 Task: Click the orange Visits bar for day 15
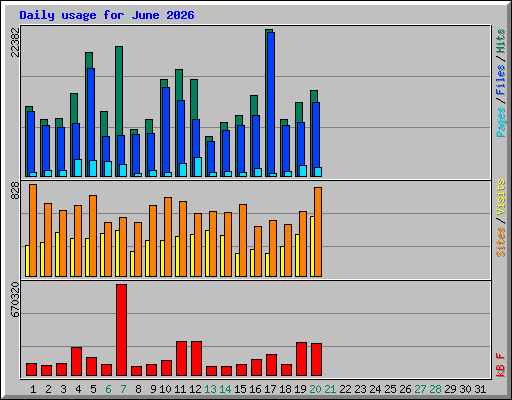(243, 240)
